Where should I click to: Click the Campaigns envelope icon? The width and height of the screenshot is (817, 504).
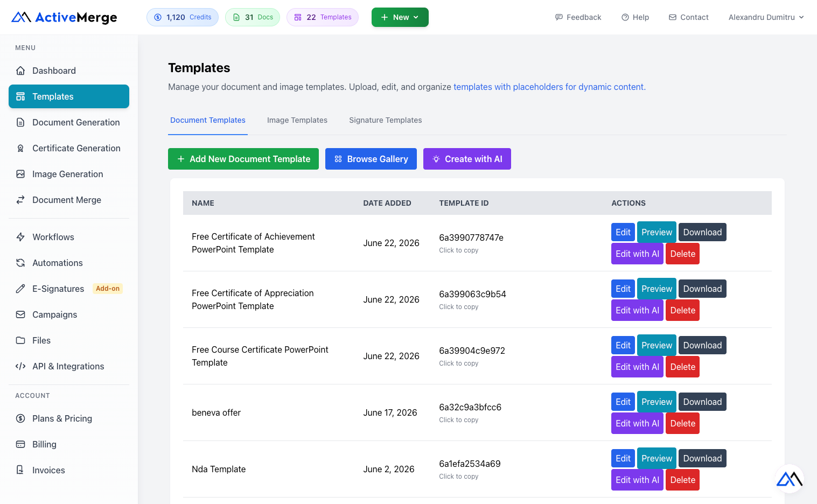point(20,314)
